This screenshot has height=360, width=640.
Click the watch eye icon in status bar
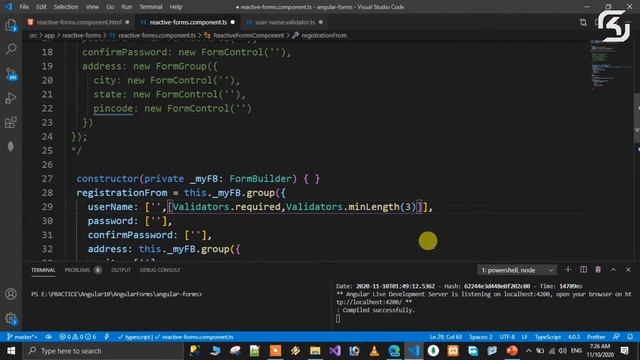coord(49,337)
